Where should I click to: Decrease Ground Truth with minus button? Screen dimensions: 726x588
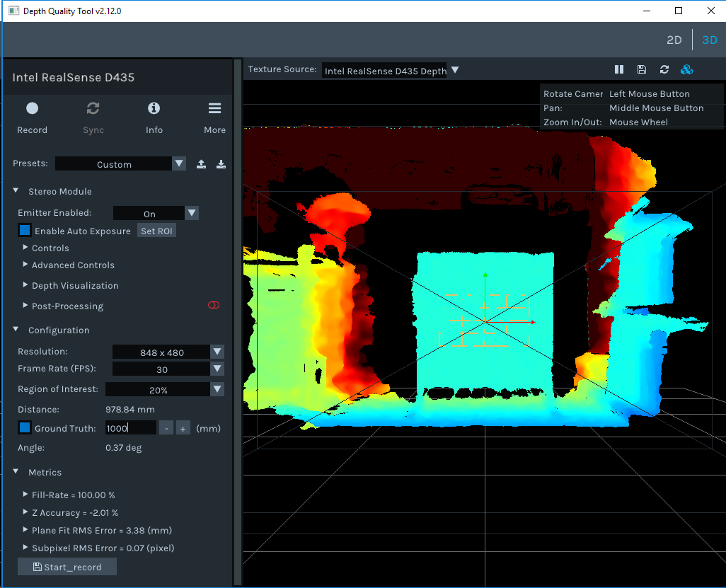(x=166, y=428)
